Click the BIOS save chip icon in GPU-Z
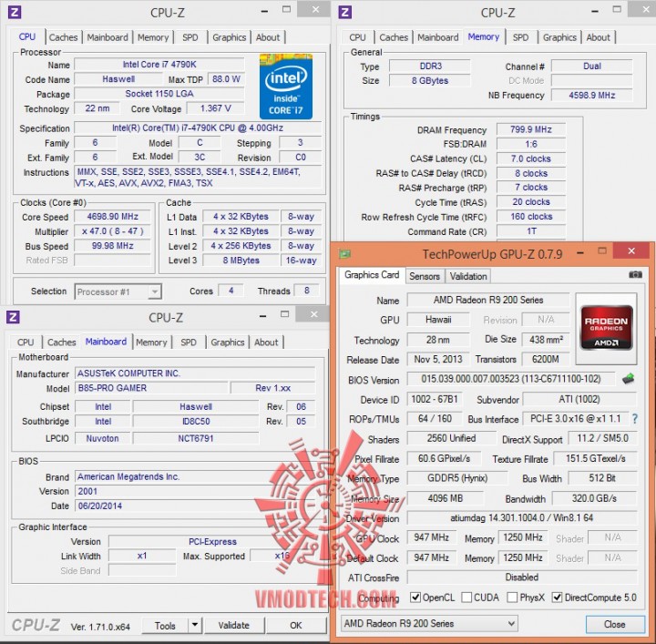 click(629, 379)
